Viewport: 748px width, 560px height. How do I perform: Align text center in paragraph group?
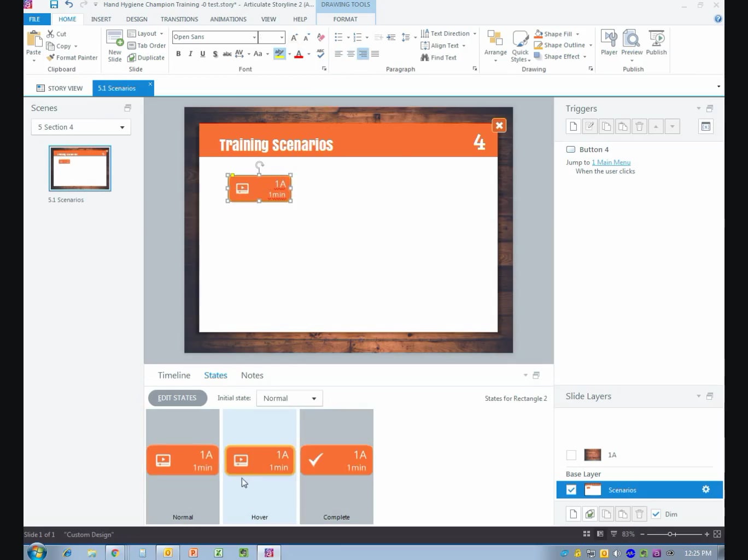[x=351, y=54]
